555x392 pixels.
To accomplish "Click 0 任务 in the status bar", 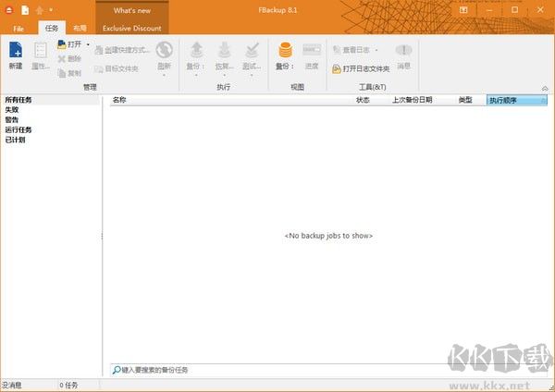I will click(x=68, y=386).
